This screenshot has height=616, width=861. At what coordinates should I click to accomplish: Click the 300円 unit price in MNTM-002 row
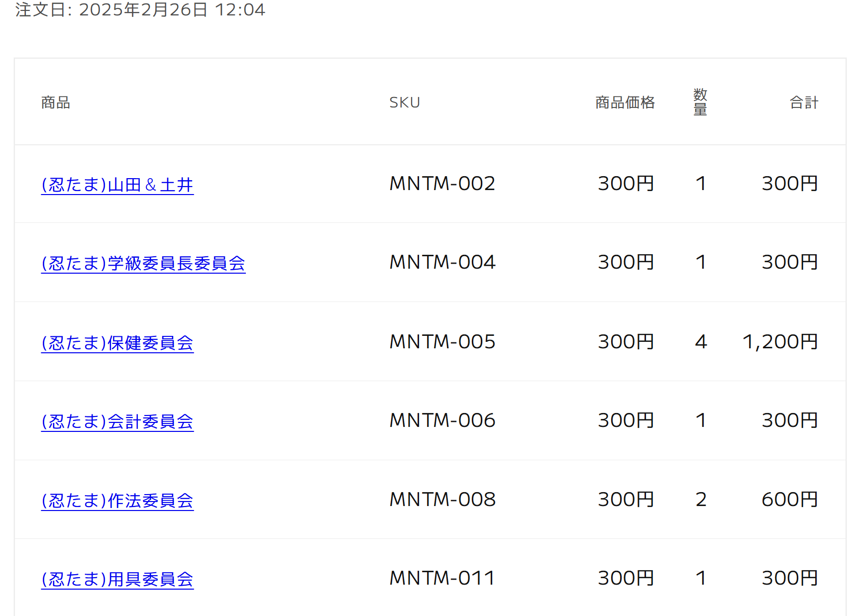(626, 184)
